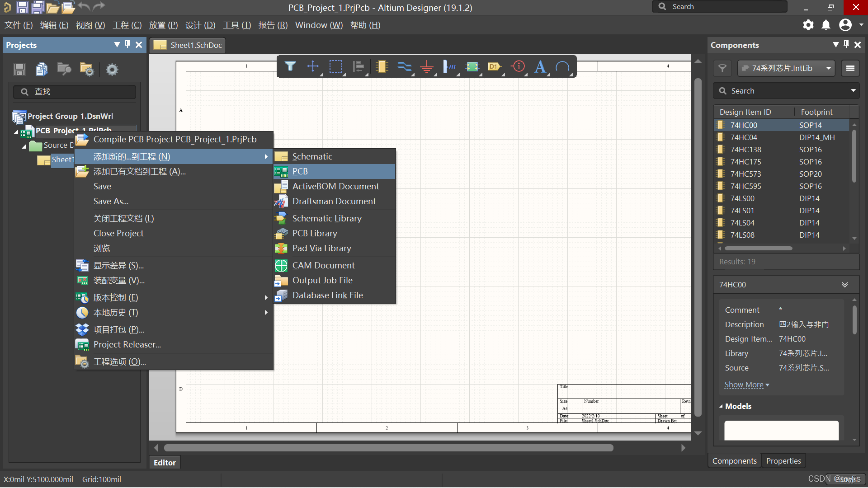Collapse the Models section
Viewport: 868px width, 488px height.
click(722, 406)
